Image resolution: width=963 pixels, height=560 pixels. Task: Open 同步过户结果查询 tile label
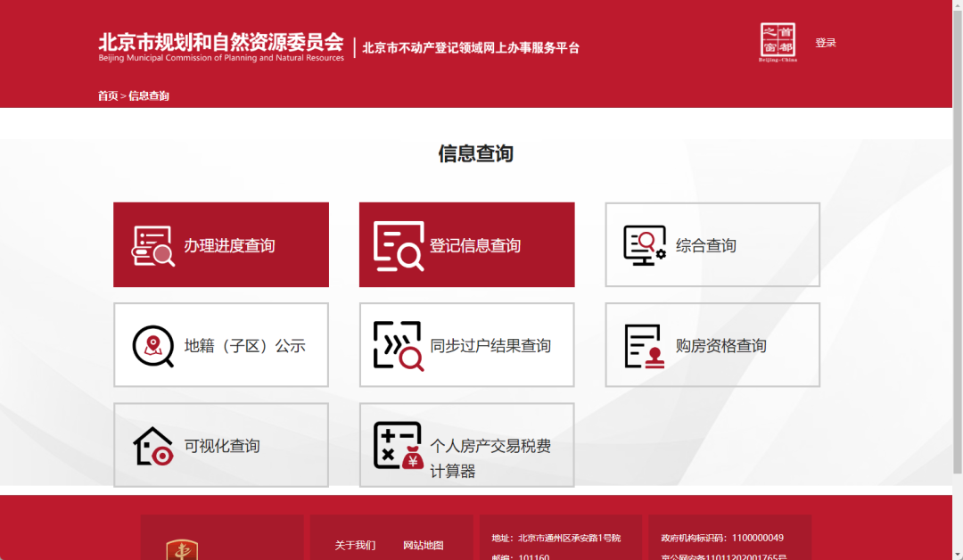(490, 346)
